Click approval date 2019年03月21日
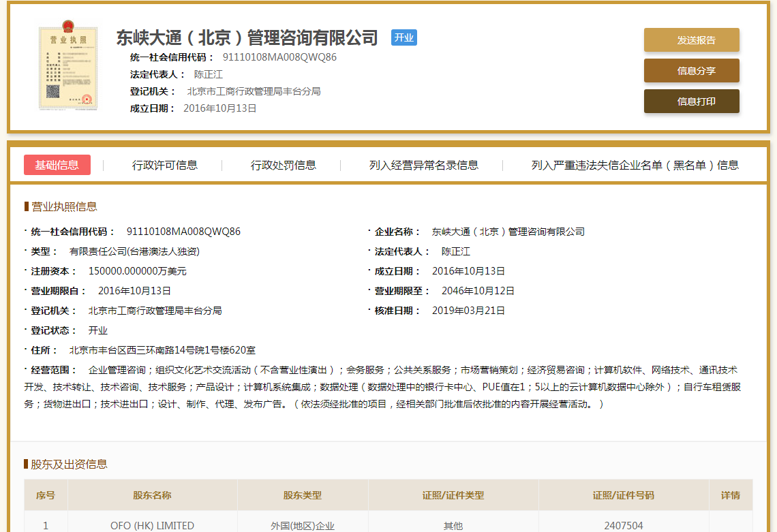 pyautogui.click(x=468, y=311)
